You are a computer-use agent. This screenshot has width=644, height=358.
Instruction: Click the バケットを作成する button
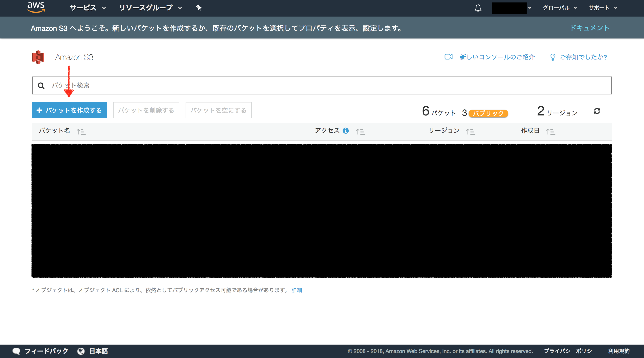(x=70, y=110)
